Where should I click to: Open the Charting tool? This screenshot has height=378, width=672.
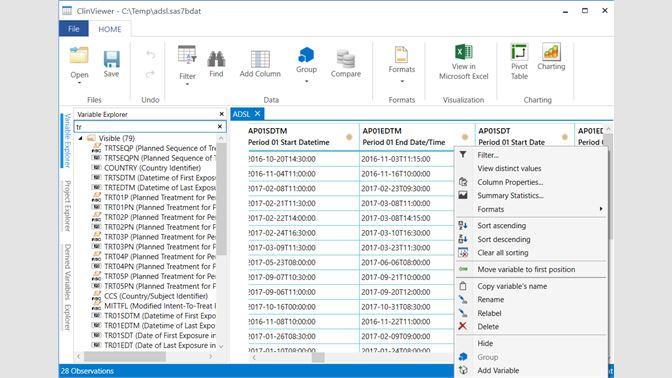[x=551, y=51]
